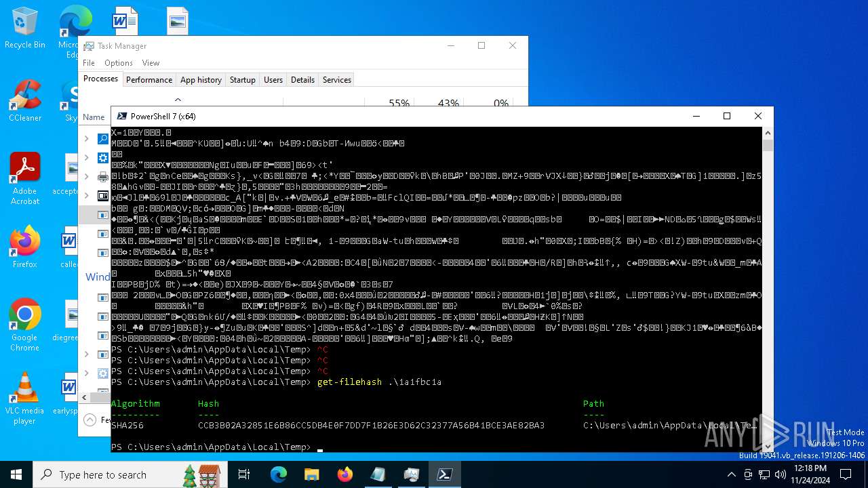Image resolution: width=868 pixels, height=488 pixels.
Task: Open the File menu in Task Manager
Action: tap(89, 63)
